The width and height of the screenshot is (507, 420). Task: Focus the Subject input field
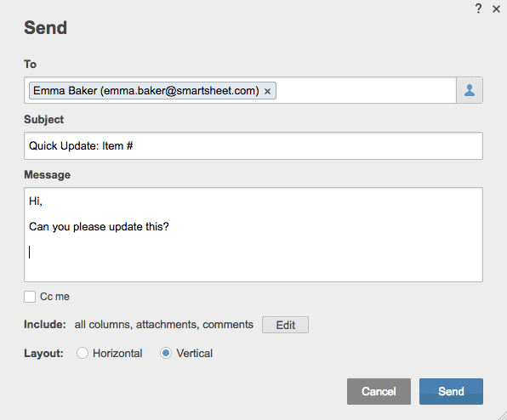pyautogui.click(x=253, y=145)
